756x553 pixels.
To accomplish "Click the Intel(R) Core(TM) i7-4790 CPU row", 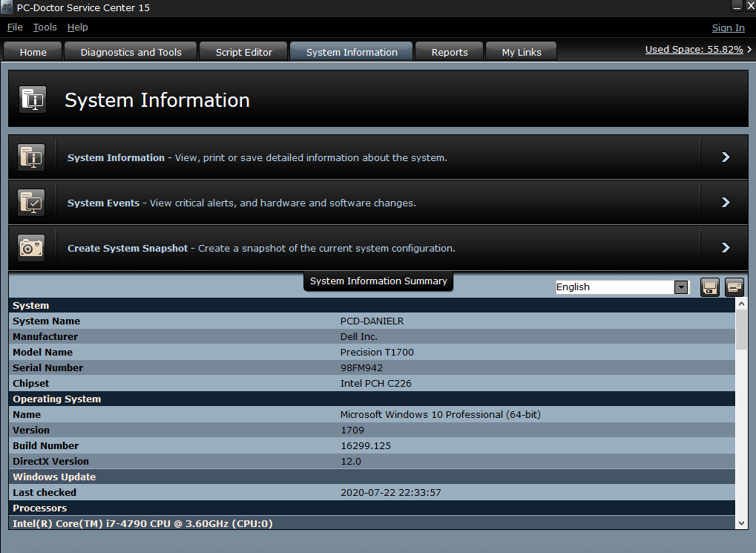I will pyautogui.click(x=372, y=523).
